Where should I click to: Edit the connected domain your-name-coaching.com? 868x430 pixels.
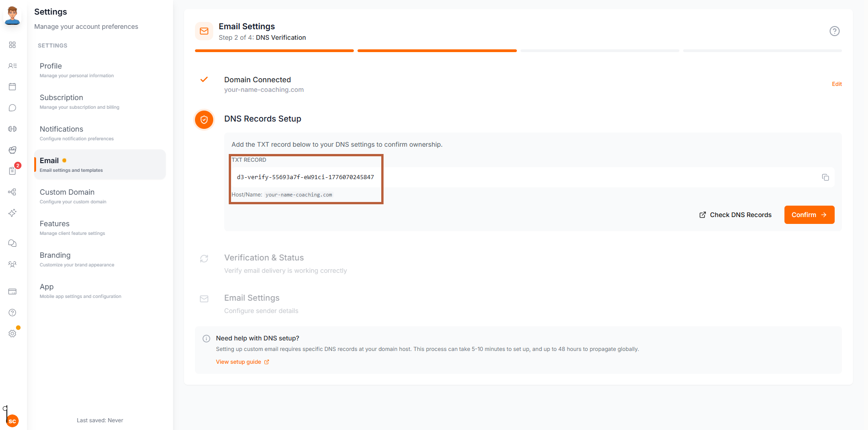coord(836,84)
